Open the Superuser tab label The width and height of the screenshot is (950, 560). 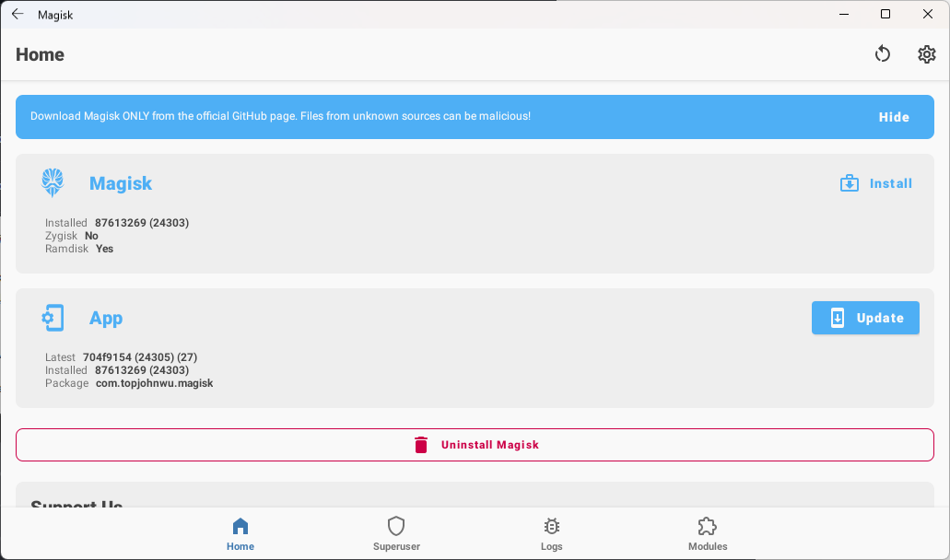pos(396,546)
